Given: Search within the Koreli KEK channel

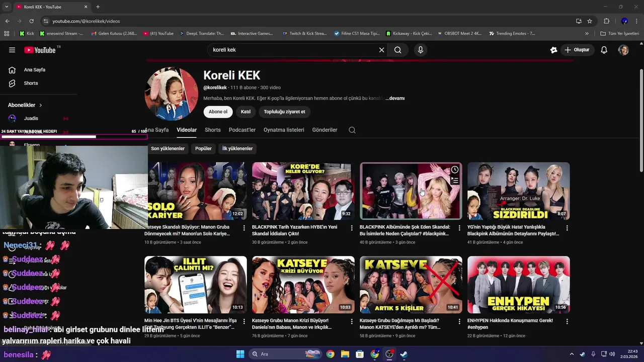Looking at the screenshot, I should (x=352, y=130).
